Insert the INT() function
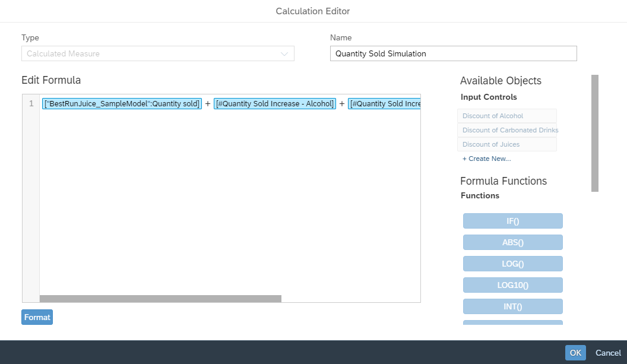This screenshot has width=627, height=364. [512, 306]
